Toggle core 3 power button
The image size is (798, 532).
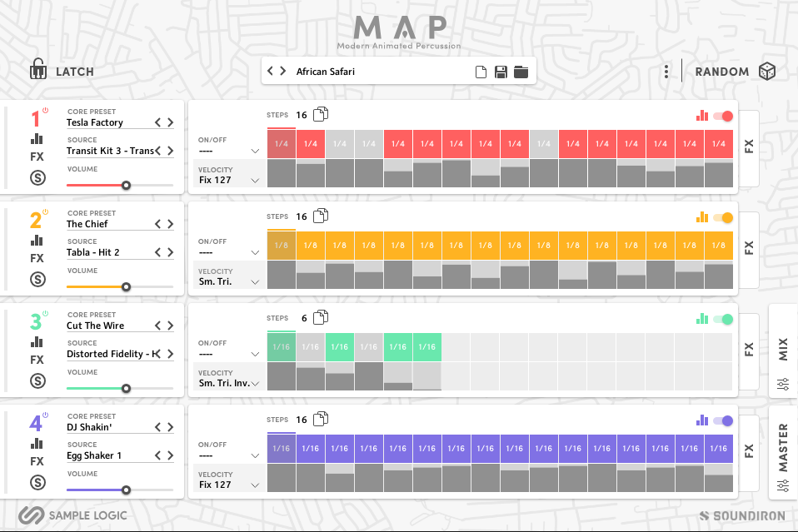[45, 314]
